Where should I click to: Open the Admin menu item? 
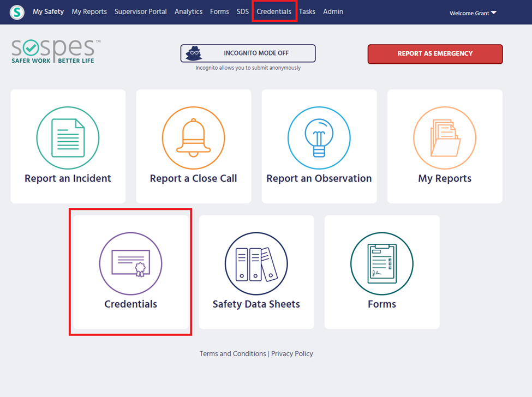click(x=333, y=11)
